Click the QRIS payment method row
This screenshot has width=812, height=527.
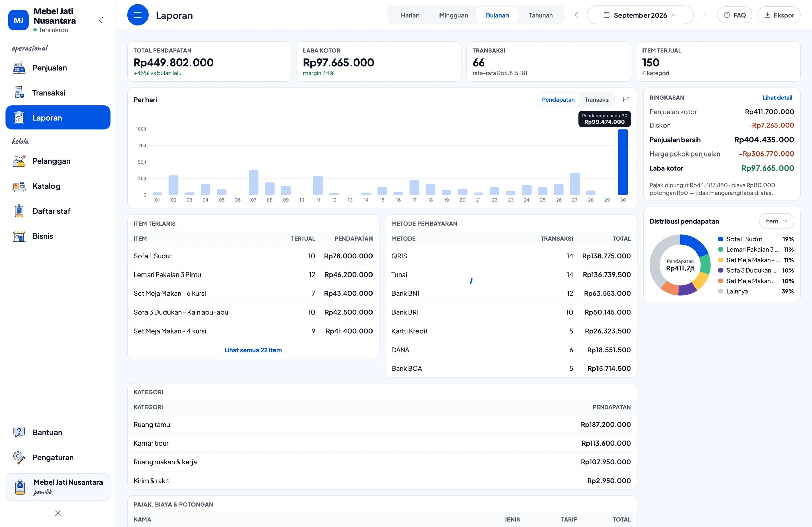pyautogui.click(x=511, y=256)
